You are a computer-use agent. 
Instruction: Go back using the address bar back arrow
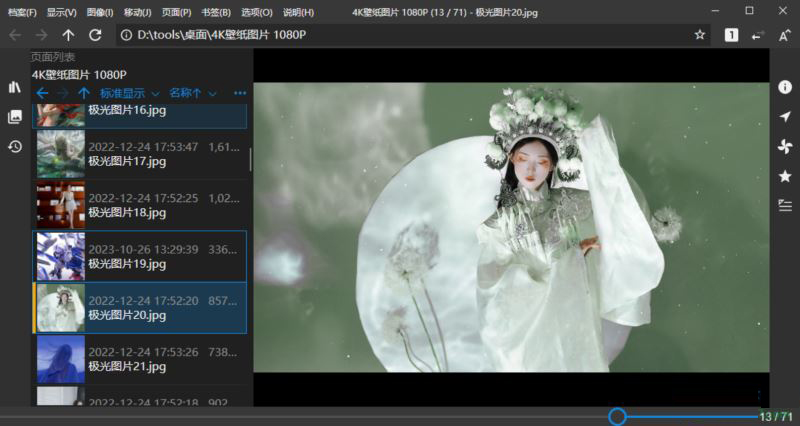15,35
